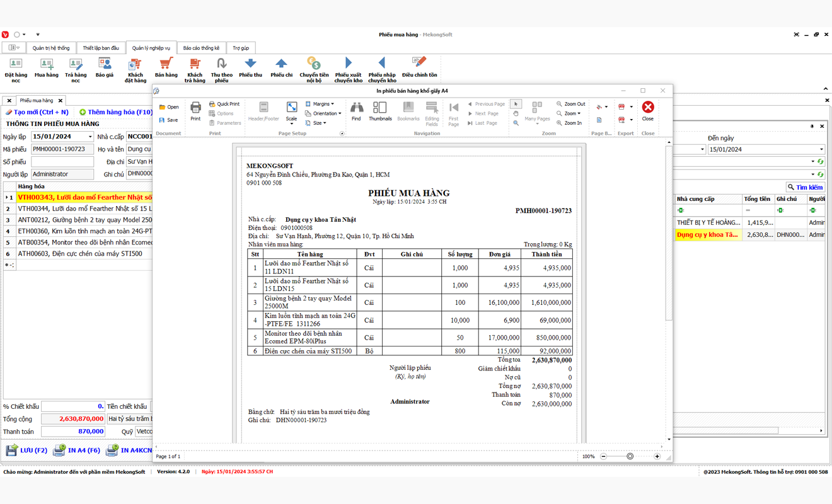Click Tạo mới (Ctrl + N) button
This screenshot has height=504, width=832.
point(37,112)
